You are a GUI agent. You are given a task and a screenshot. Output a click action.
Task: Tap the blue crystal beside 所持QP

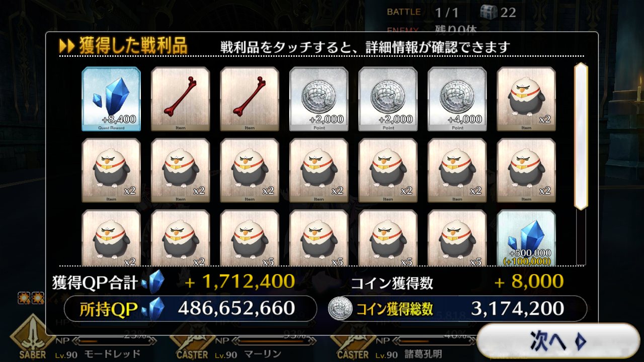pos(153,309)
